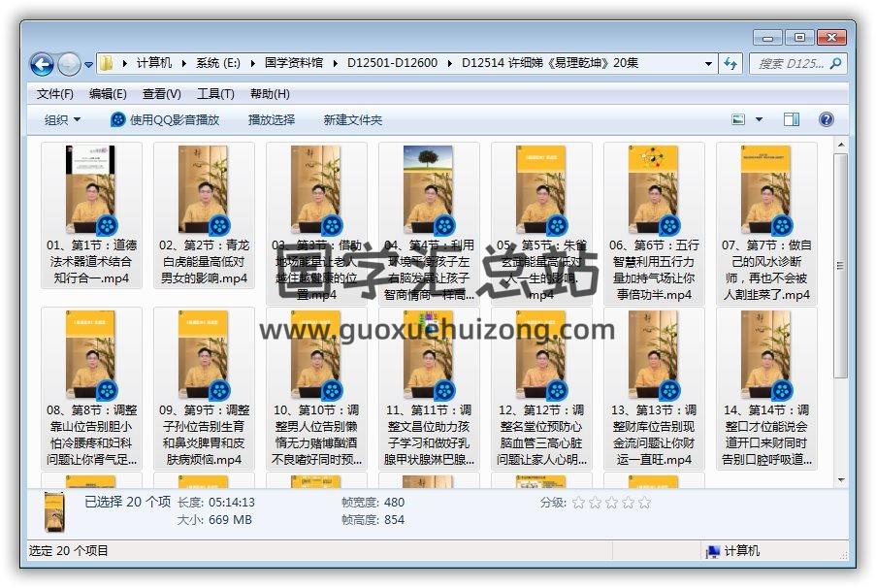
Task: Close the explorer window
Action: pos(832,38)
